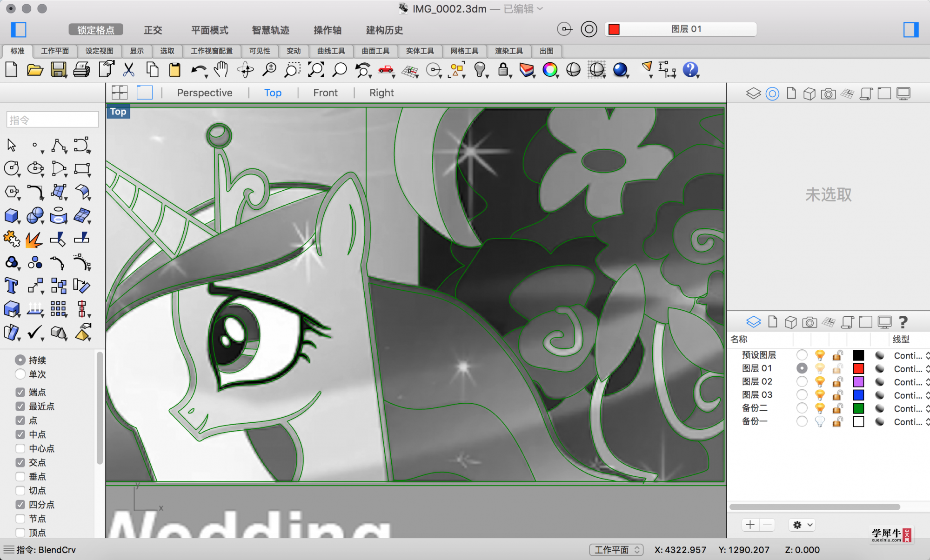Click the explode tool icon
The width and height of the screenshot is (930, 560).
point(34,239)
